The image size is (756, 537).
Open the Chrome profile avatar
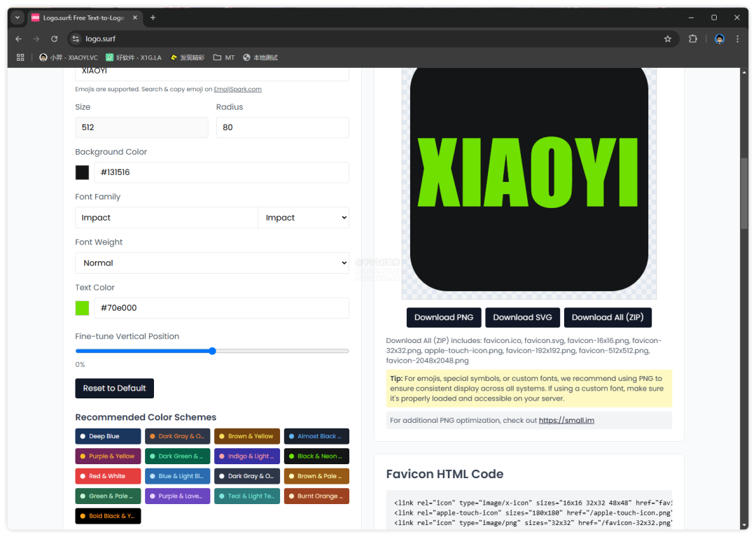coord(720,39)
